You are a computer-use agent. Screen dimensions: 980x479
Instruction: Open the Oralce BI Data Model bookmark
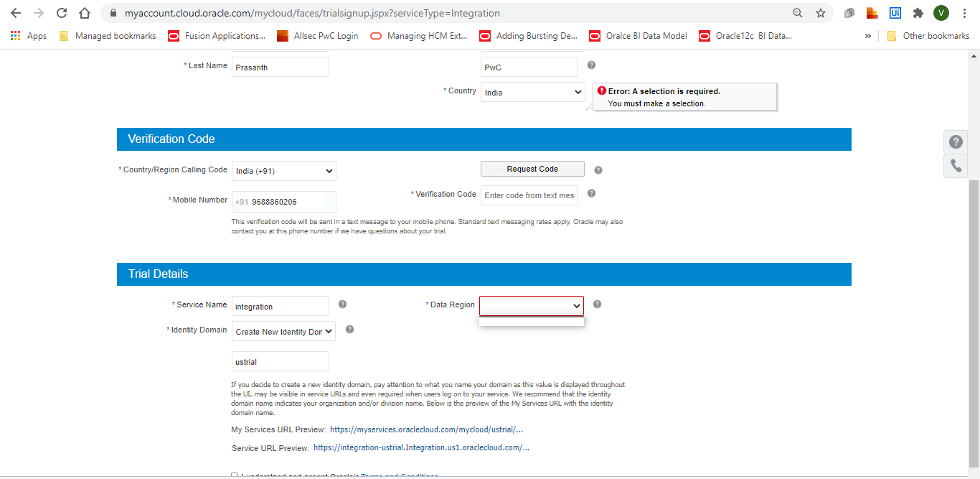639,36
